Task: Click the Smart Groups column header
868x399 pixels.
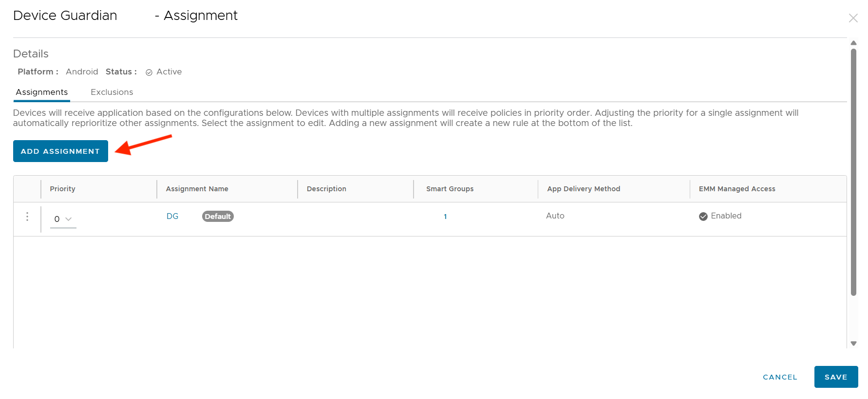Action: pyautogui.click(x=450, y=189)
